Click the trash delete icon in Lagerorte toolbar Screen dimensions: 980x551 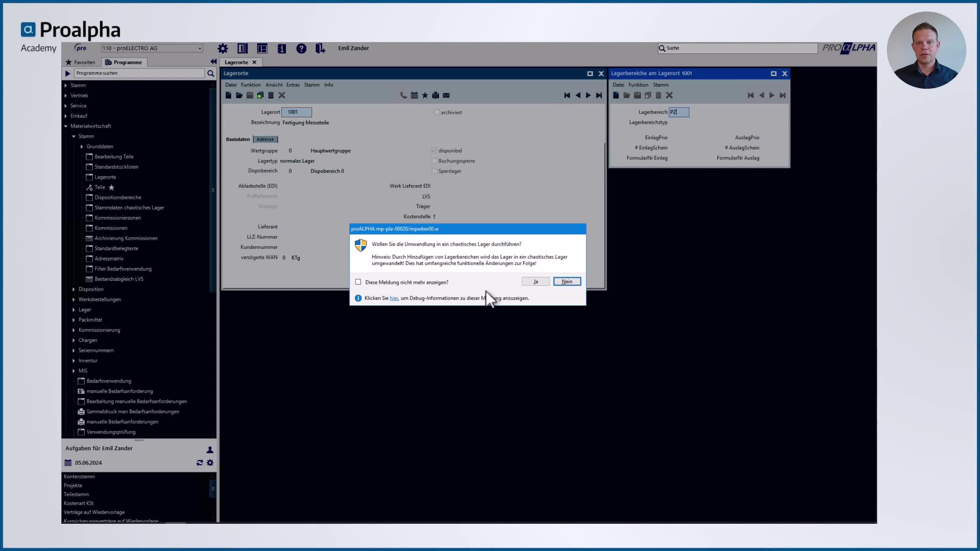coord(271,95)
